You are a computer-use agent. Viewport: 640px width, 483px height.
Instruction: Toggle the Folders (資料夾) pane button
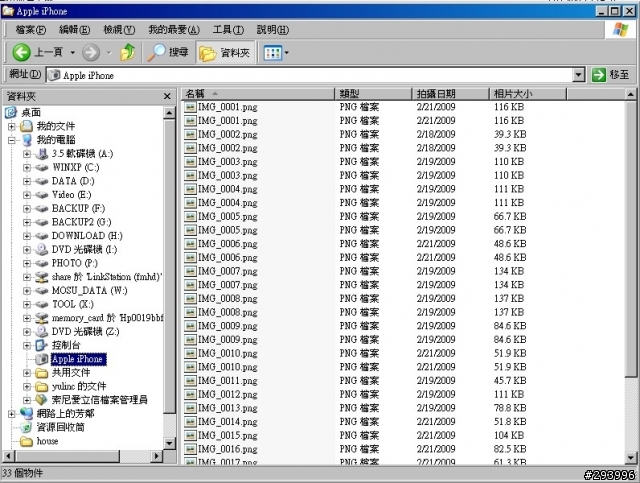pos(225,52)
